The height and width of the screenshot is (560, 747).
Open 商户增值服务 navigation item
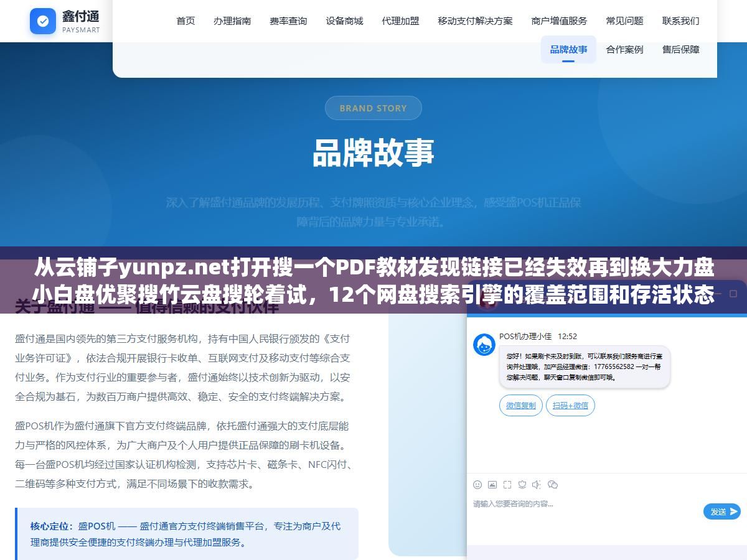[559, 21]
